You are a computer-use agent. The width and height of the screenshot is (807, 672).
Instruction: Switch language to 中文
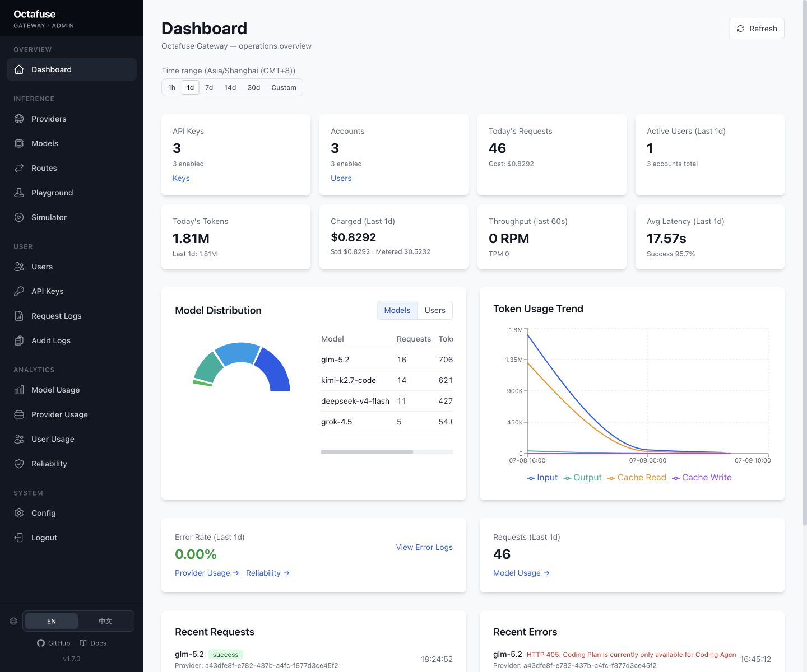tap(105, 621)
